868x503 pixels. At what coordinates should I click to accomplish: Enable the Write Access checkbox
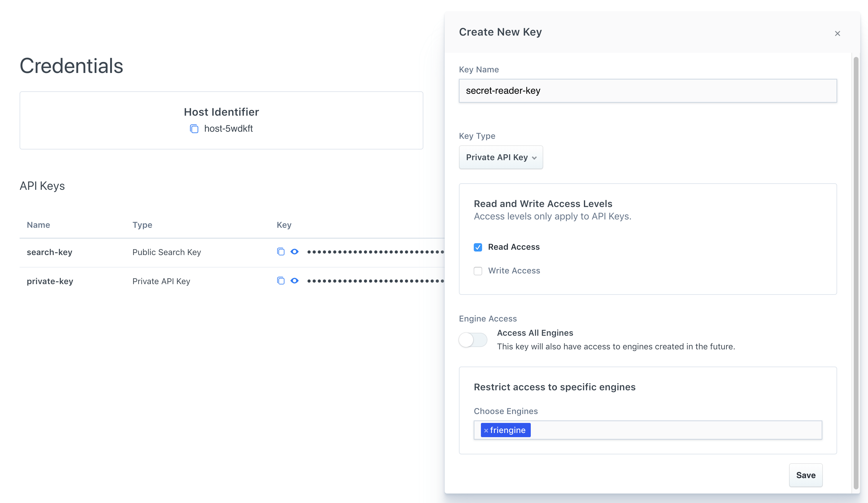click(478, 271)
